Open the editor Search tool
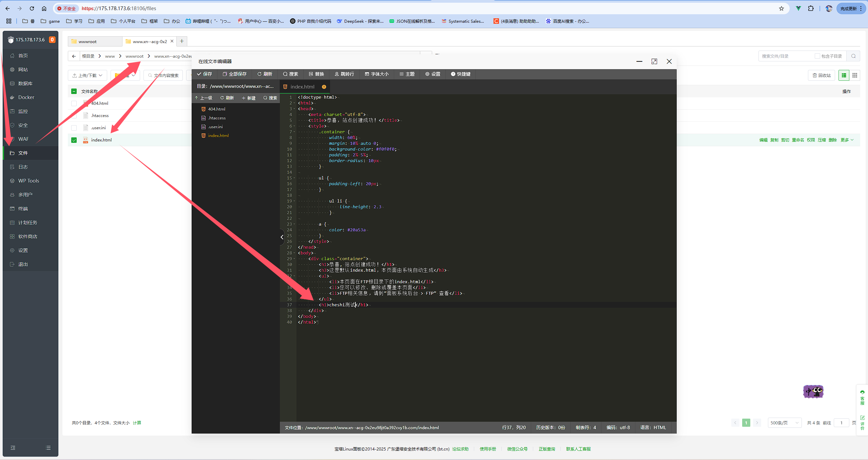The image size is (868, 460). tap(290, 74)
